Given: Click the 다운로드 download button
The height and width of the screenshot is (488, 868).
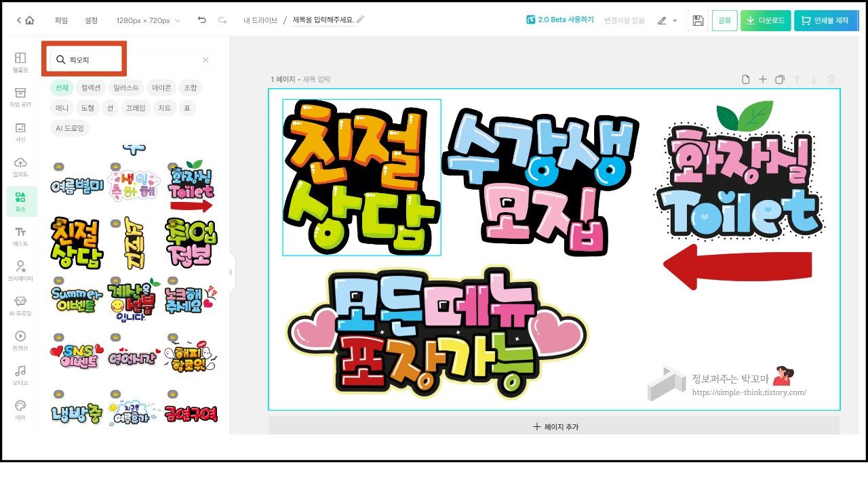Looking at the screenshot, I should [765, 20].
